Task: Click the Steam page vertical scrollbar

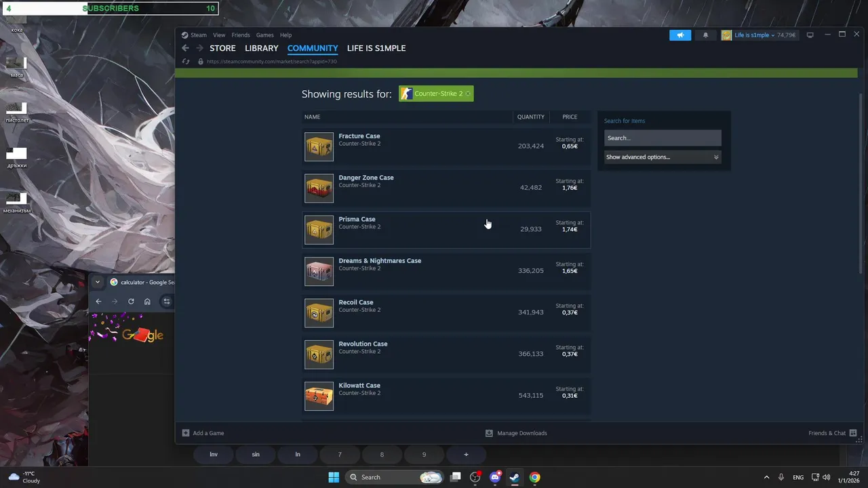Action: pyautogui.click(x=862, y=183)
